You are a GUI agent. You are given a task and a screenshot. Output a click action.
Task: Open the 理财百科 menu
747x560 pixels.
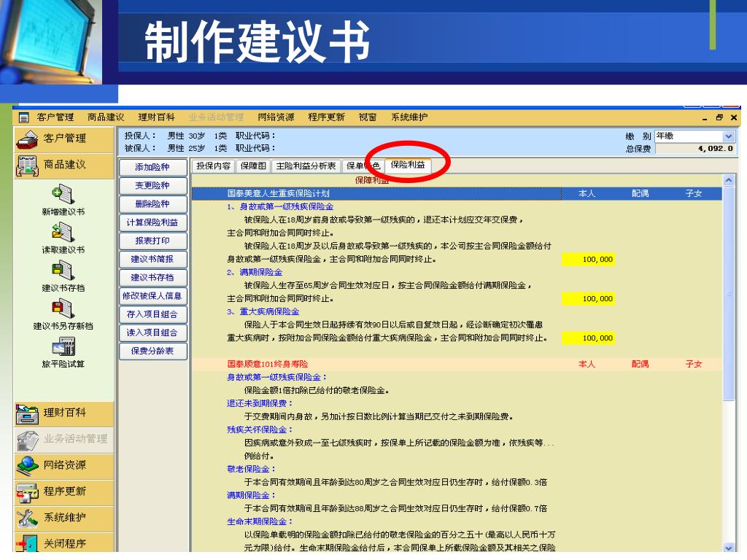tap(156, 117)
